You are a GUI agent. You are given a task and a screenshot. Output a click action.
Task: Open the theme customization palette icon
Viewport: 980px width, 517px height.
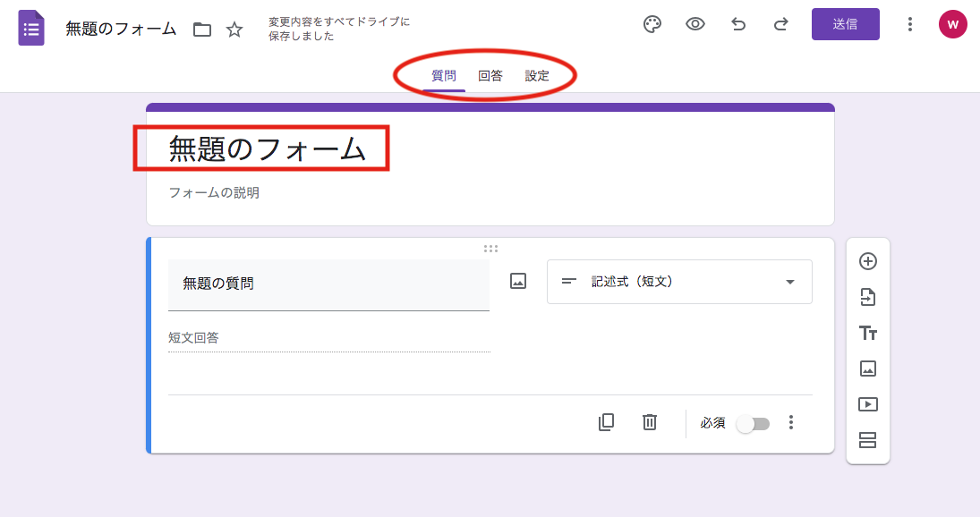click(652, 24)
